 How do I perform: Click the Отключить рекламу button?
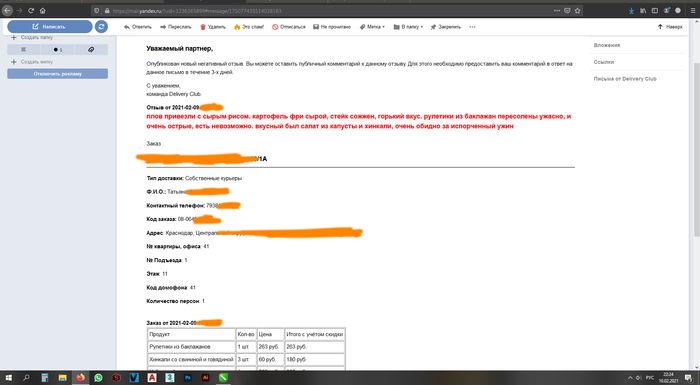click(x=58, y=74)
